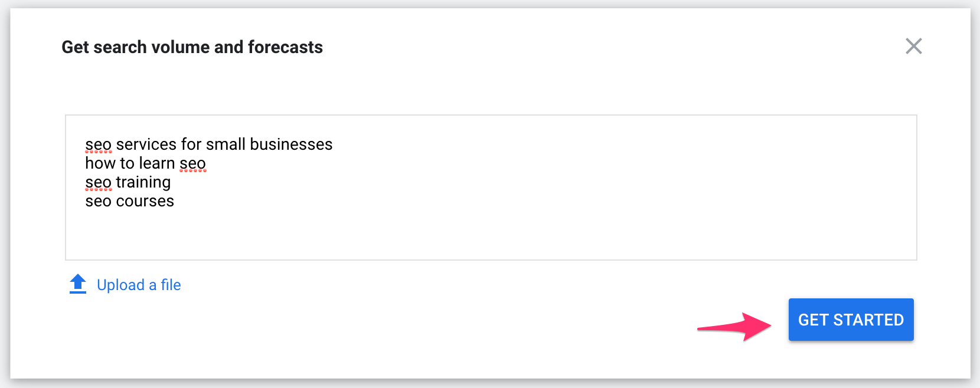Image resolution: width=980 pixels, height=388 pixels.
Task: Click the word 'forecasts' in the title
Action: click(285, 47)
